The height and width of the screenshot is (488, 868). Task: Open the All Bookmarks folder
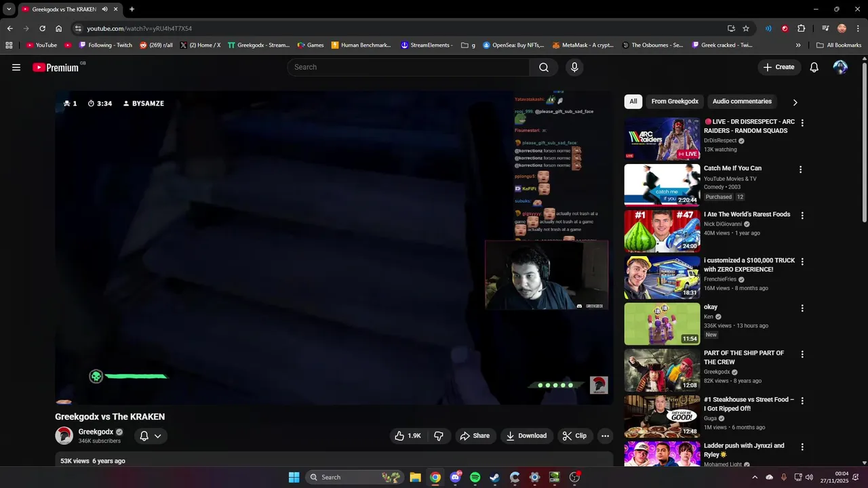coord(839,45)
